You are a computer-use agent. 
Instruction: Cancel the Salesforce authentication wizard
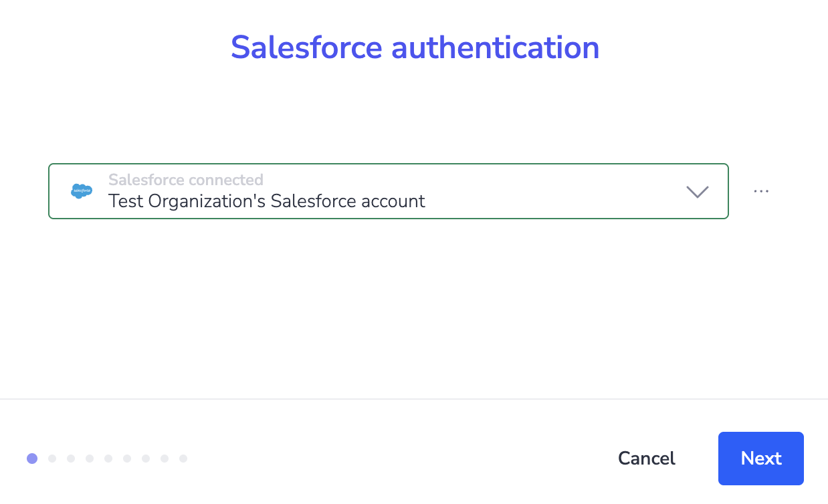coord(646,459)
